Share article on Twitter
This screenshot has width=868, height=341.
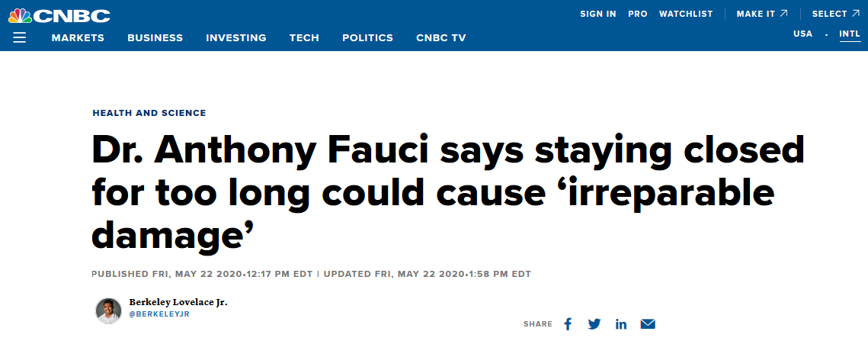point(594,324)
